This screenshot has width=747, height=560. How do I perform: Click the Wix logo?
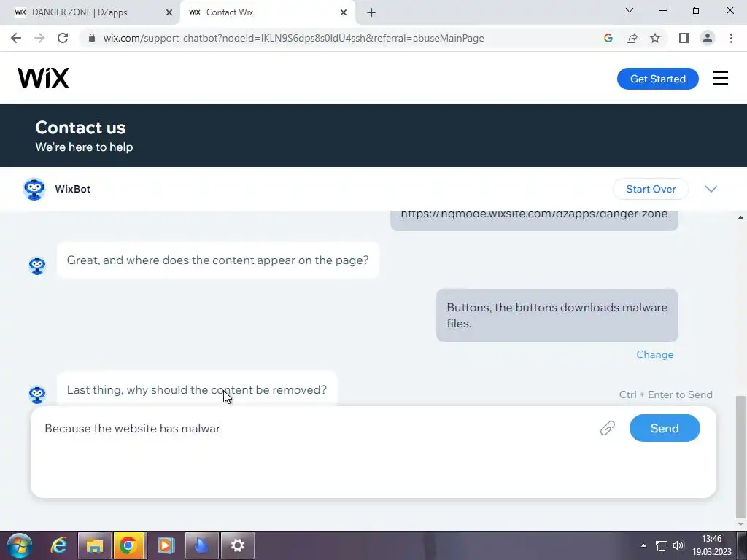pyautogui.click(x=43, y=78)
